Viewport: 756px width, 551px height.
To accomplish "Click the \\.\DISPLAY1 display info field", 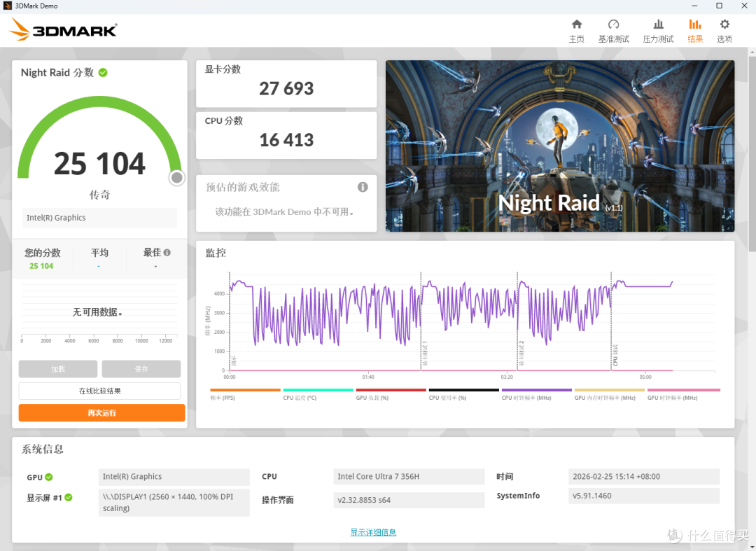I will click(x=174, y=502).
